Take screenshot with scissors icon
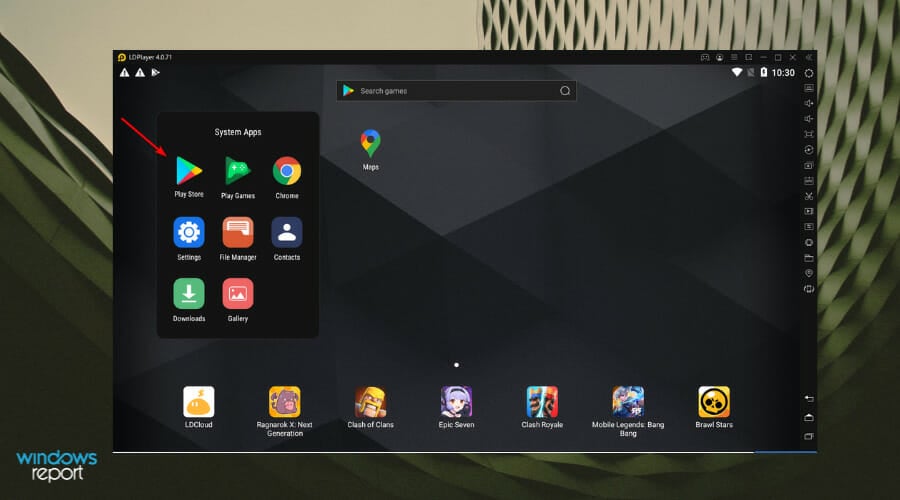The image size is (900, 500). [809, 196]
